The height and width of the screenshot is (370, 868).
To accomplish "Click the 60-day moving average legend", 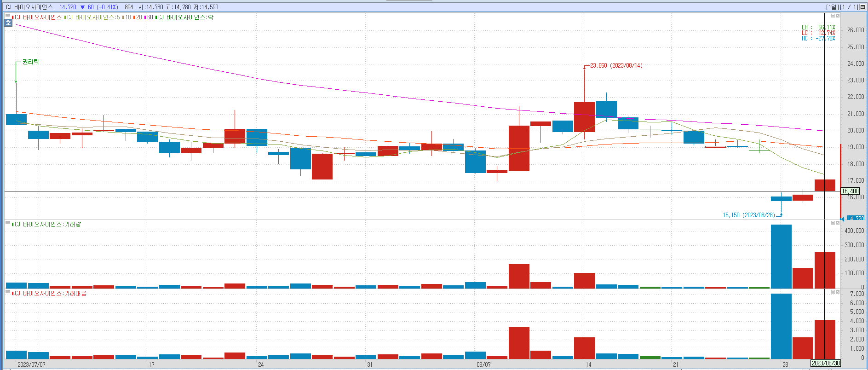I will tap(149, 17).
